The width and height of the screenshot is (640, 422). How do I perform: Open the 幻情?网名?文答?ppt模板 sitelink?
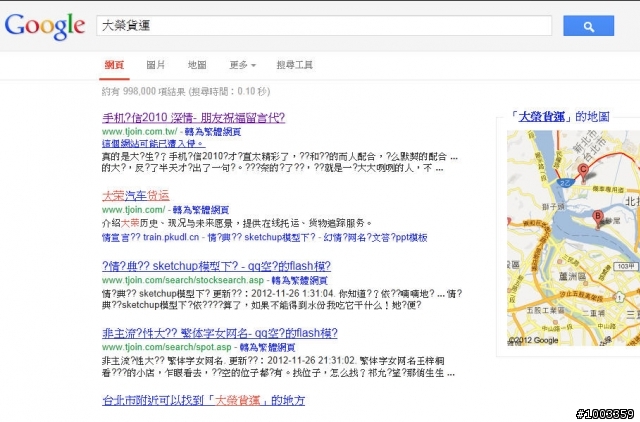tap(376, 237)
